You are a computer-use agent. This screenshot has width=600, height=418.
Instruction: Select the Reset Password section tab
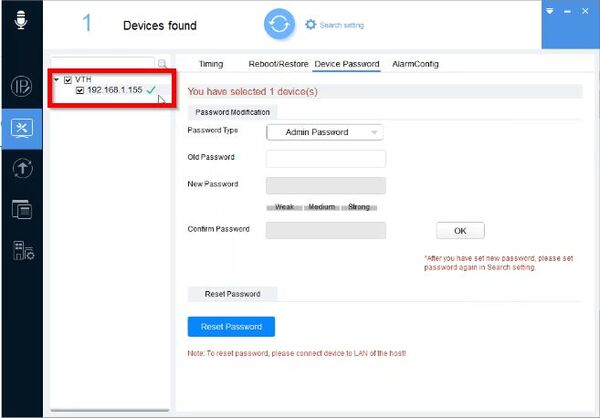point(232,294)
